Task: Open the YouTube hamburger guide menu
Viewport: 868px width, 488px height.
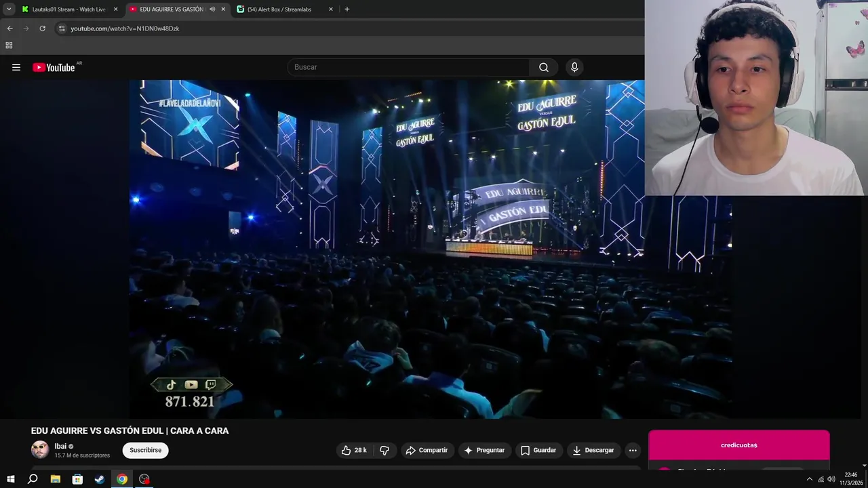Action: tap(16, 67)
